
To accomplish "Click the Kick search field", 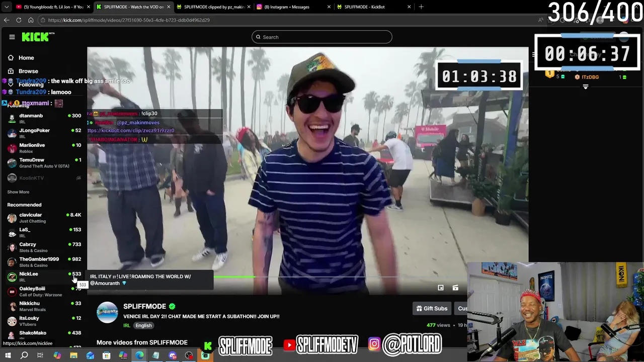I will pyautogui.click(x=322, y=37).
